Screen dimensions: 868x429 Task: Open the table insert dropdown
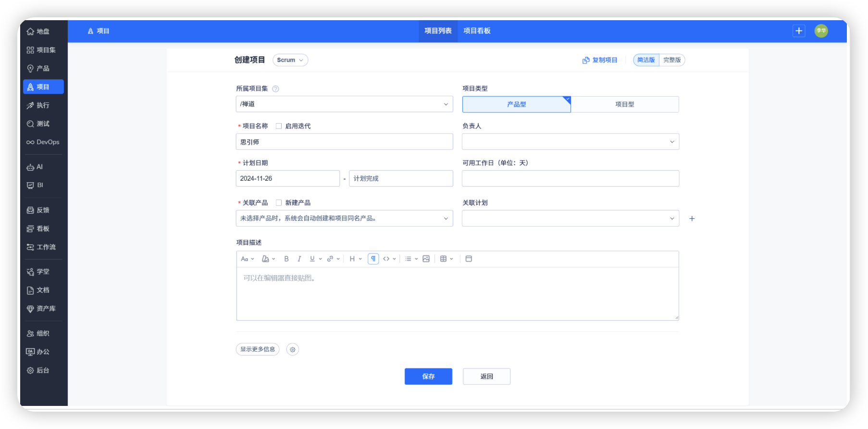pyautogui.click(x=446, y=259)
